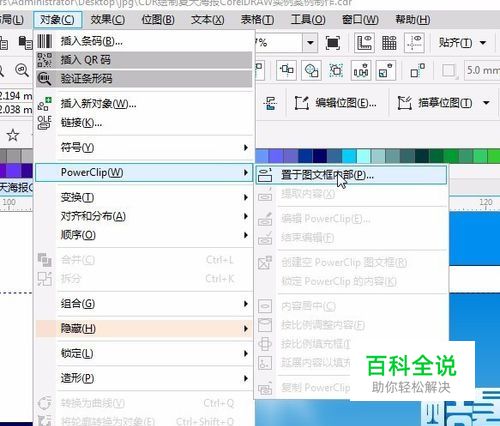This screenshot has height=426, width=500.
Task: Open the 工具(O) menu
Action: pos(308,20)
